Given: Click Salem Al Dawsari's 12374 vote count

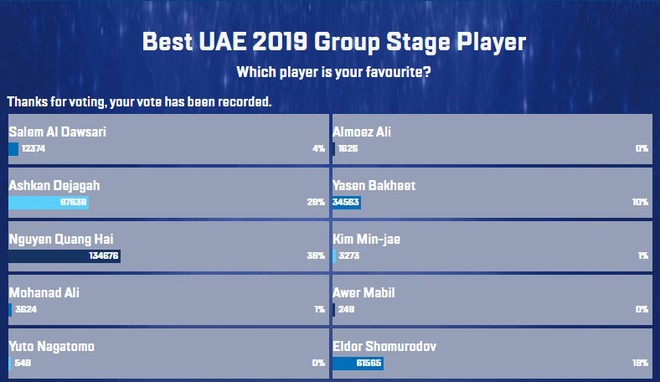Looking at the screenshot, I should (33, 149).
